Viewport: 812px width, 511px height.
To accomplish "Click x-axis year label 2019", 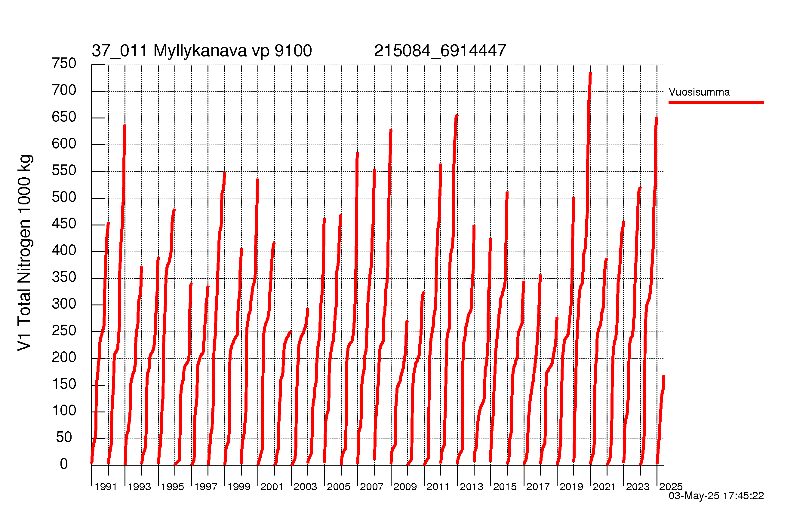I will pyautogui.click(x=571, y=487).
